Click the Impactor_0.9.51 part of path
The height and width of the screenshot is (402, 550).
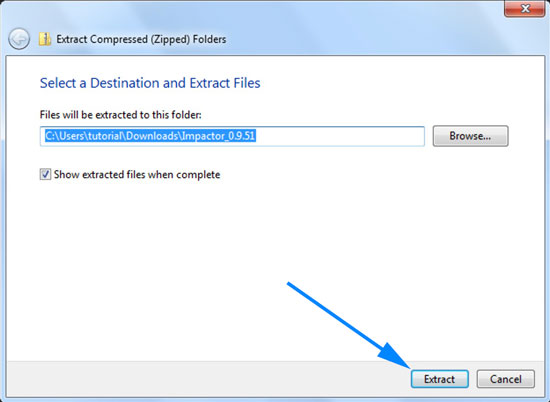pos(218,136)
